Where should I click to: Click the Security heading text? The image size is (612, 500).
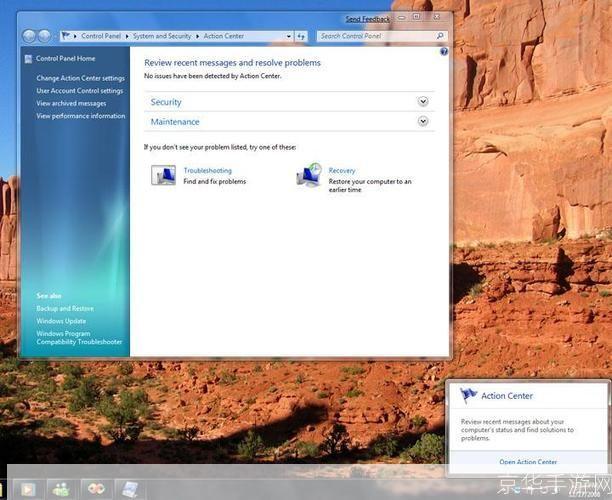166,102
